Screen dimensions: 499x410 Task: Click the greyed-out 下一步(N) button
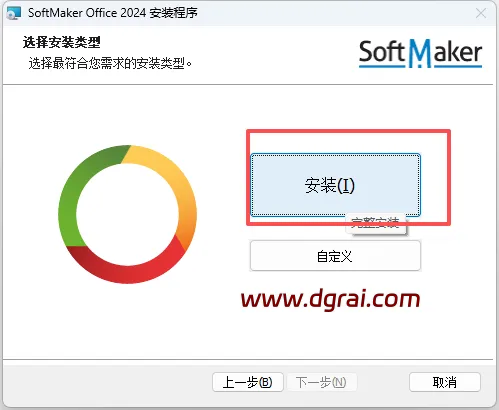point(321,382)
